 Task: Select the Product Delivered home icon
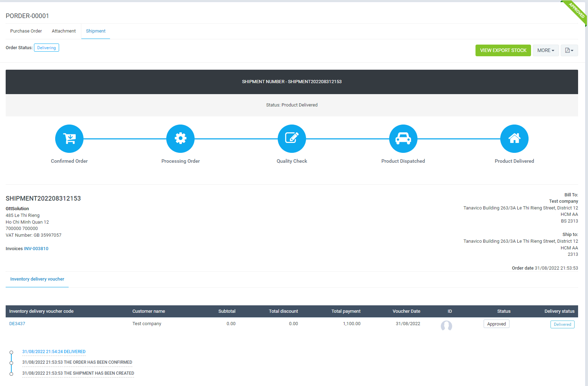(514, 139)
